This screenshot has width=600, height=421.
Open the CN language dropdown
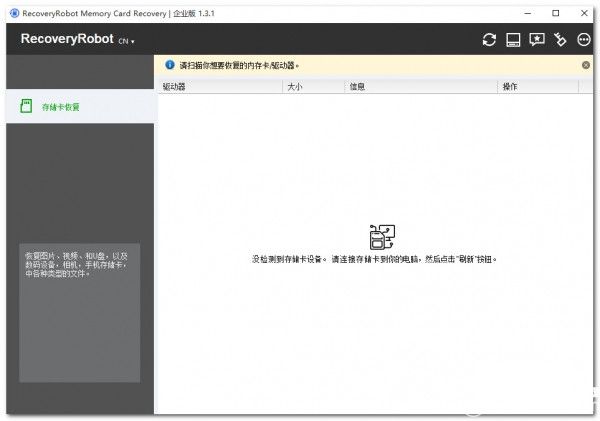click(x=126, y=41)
